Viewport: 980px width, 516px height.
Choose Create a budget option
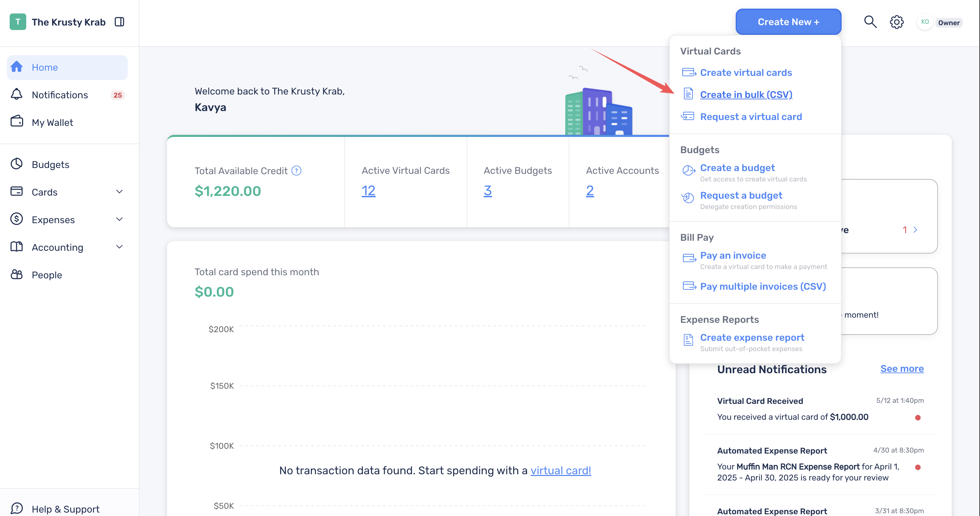(x=737, y=168)
